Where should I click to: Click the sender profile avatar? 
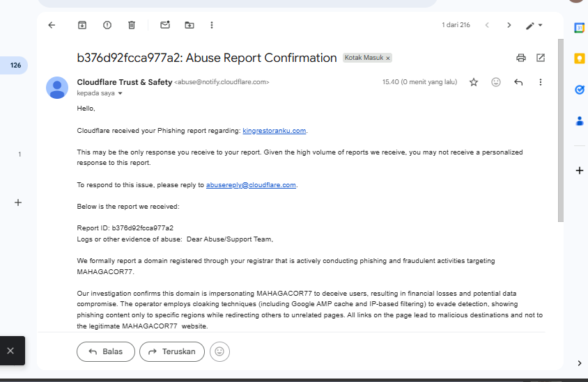pyautogui.click(x=57, y=88)
